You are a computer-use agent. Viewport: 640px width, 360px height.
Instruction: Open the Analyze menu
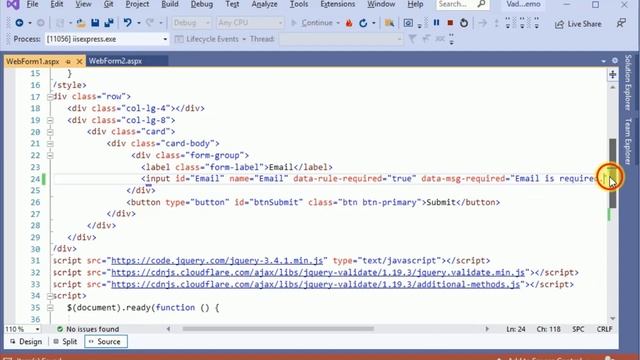point(264,4)
